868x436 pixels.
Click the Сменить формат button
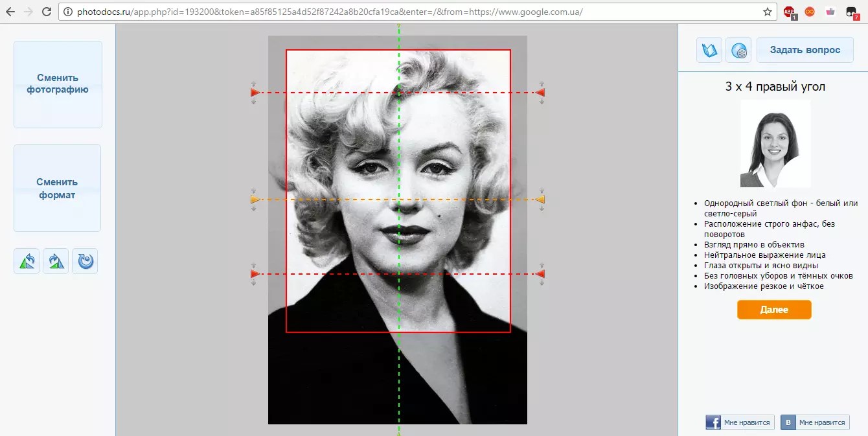(57, 188)
